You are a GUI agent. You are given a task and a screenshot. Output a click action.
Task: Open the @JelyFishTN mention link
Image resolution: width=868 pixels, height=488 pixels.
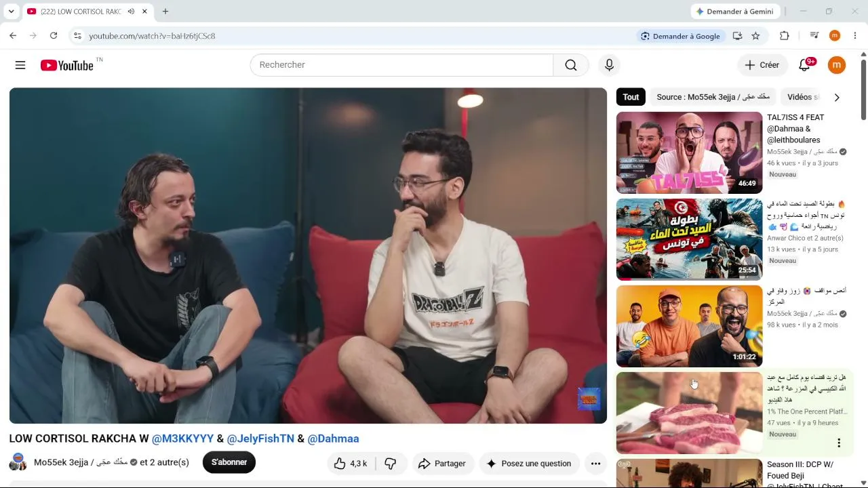click(x=260, y=439)
